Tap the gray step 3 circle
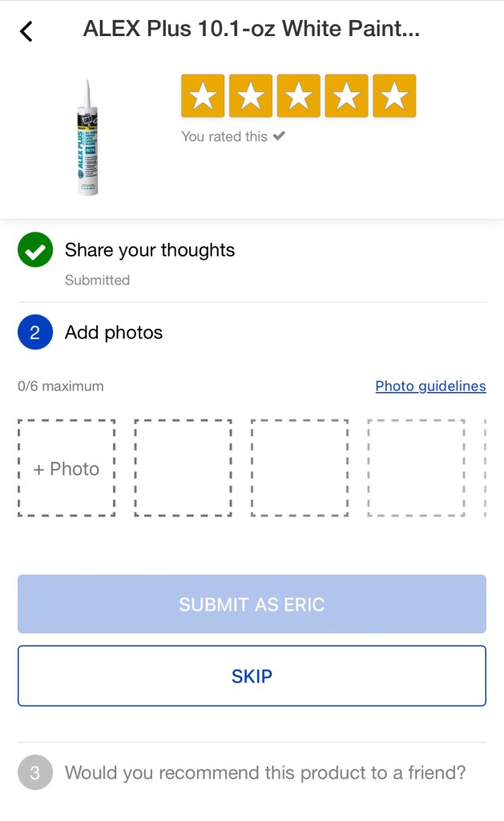The width and height of the screenshot is (504, 821). 34,773
